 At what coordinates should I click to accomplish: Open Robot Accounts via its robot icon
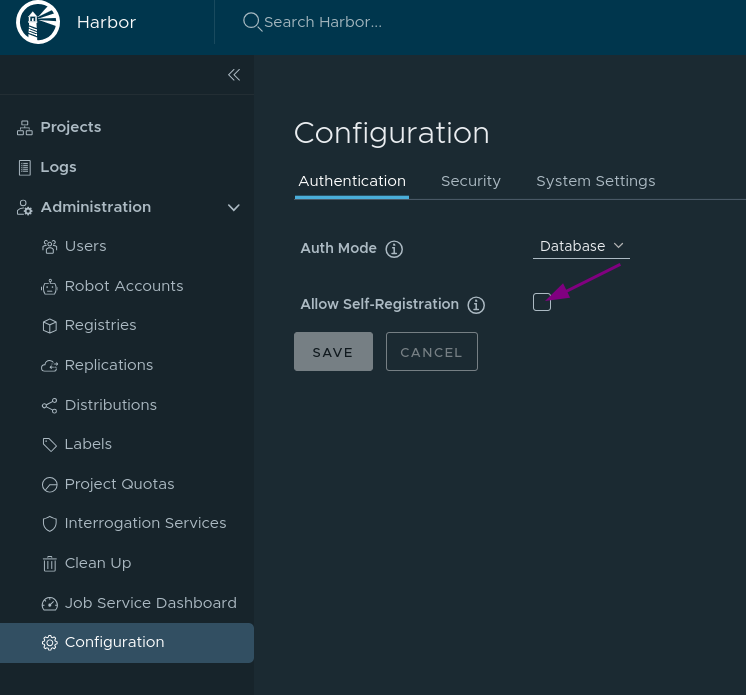(x=49, y=287)
